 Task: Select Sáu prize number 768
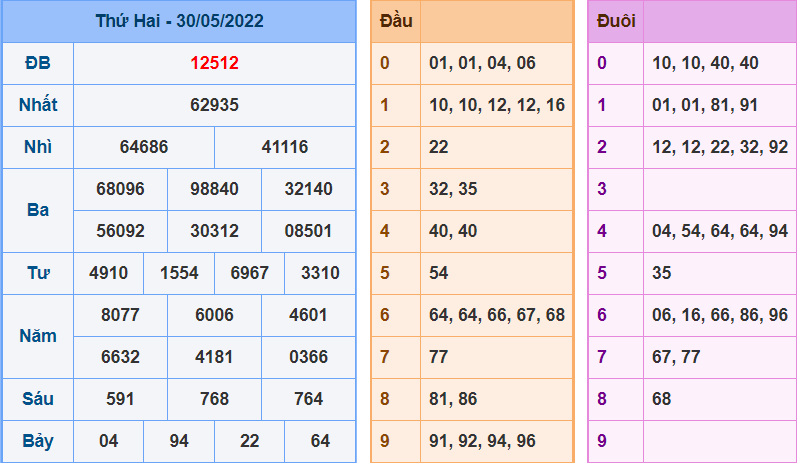click(x=214, y=399)
